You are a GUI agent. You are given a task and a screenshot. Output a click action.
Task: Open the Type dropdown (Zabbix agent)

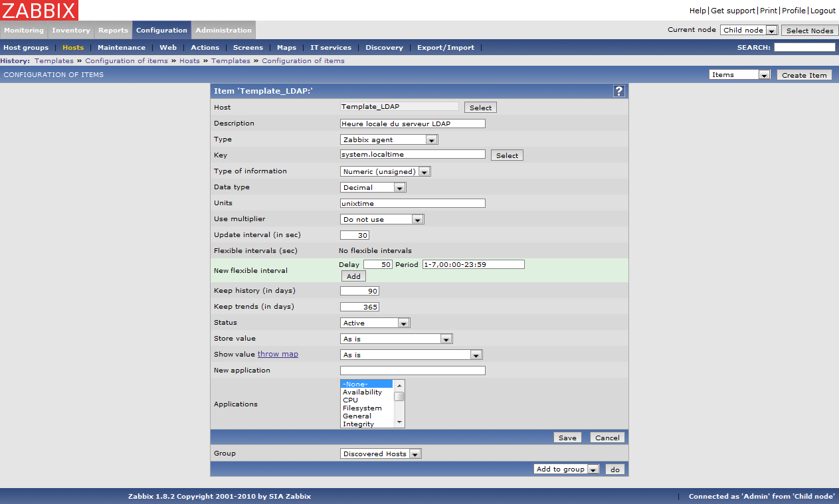389,139
